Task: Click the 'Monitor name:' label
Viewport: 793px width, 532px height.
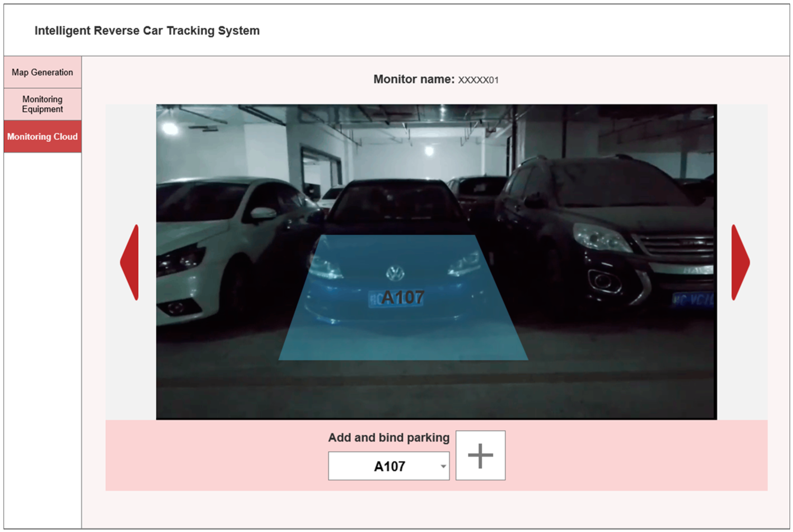Action: tap(414, 79)
